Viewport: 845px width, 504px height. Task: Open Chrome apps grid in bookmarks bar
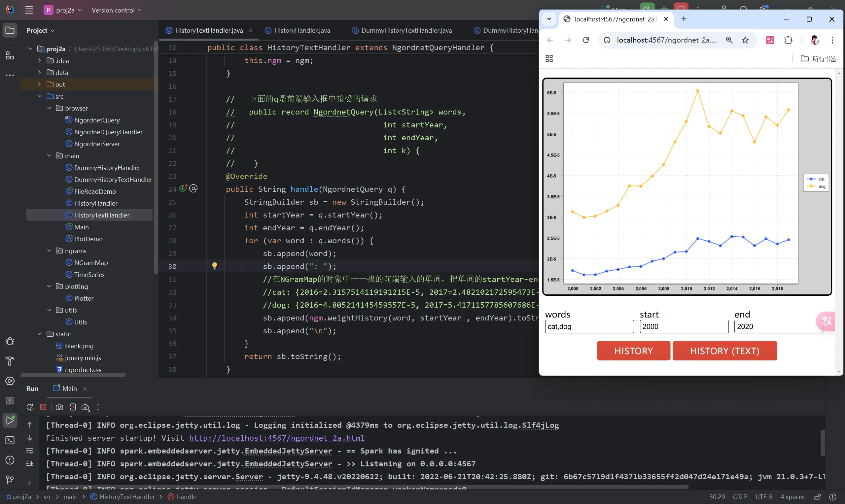tap(549, 58)
